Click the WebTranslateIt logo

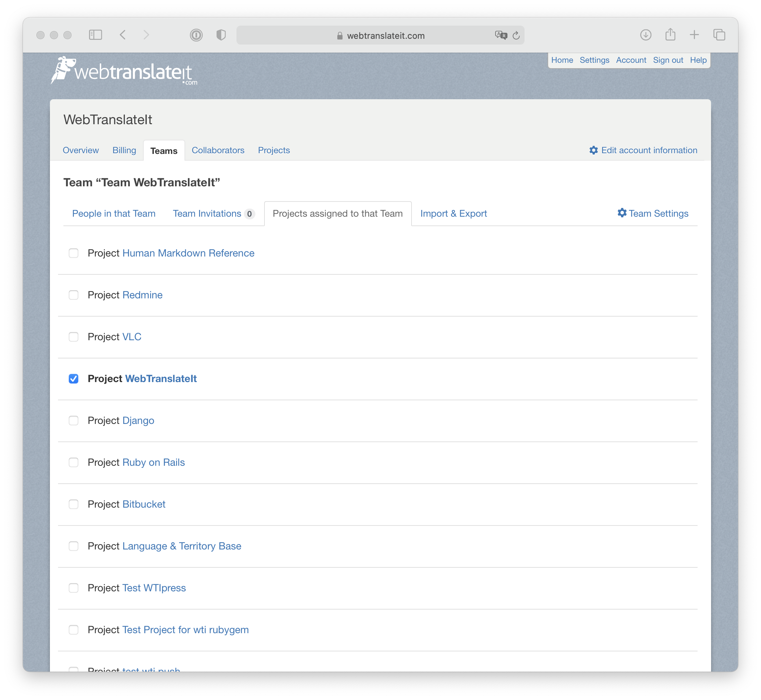click(124, 71)
